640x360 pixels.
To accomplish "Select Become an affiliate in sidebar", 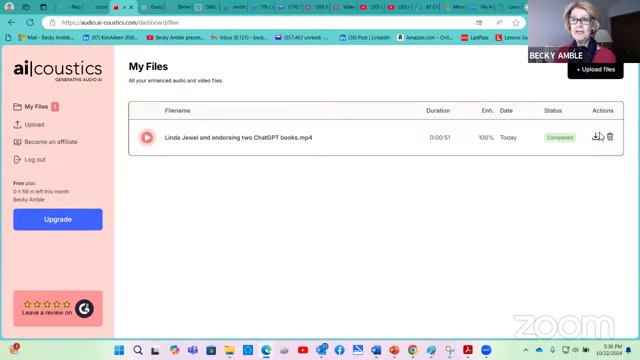I will coord(45,142).
